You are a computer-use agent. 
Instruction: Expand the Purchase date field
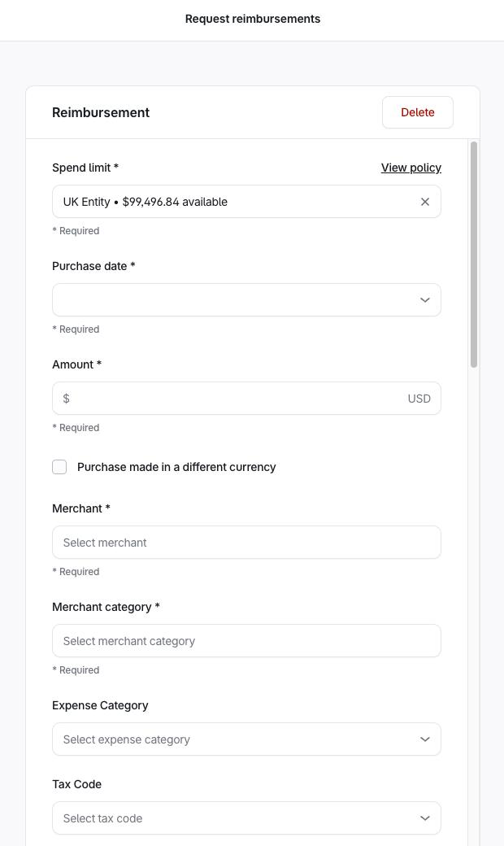point(236,300)
